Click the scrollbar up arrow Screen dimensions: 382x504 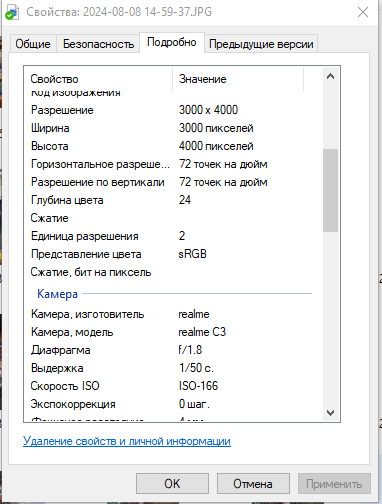[x=330, y=76]
